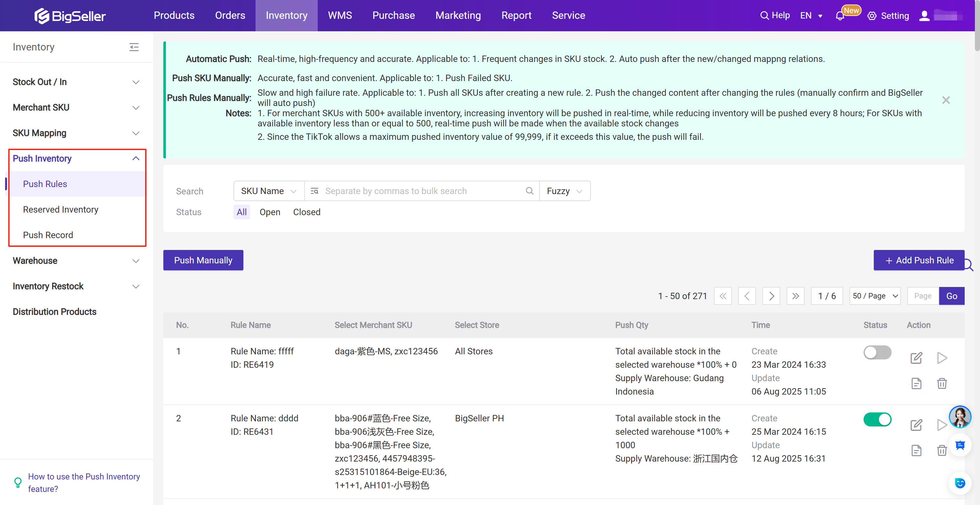Open the Setting gear
This screenshot has width=980, height=505.
872,16
